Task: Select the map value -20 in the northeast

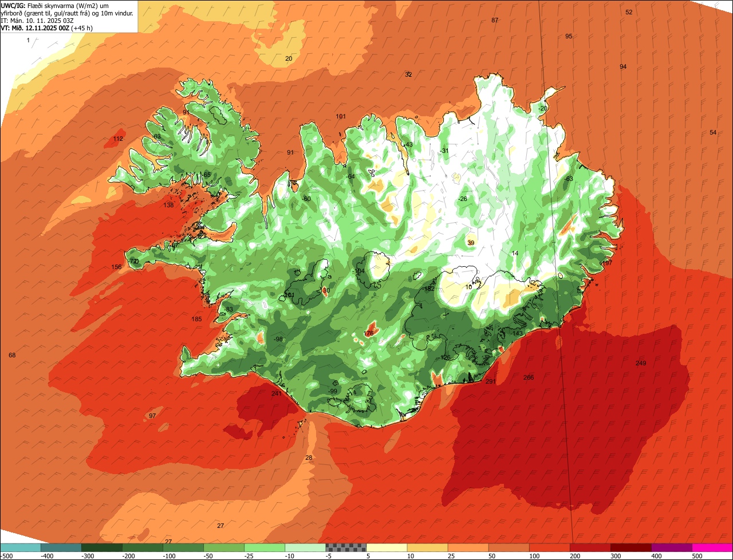Action: [543, 108]
